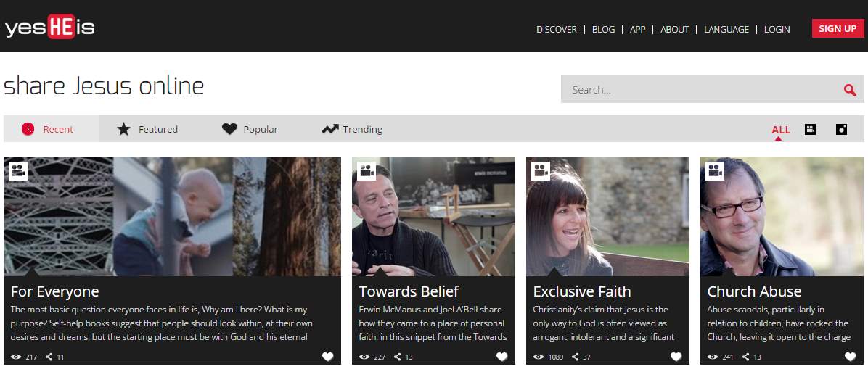Viewport: 868px width, 369px height.
Task: Like the For Everyone card with heart
Action: click(x=328, y=357)
